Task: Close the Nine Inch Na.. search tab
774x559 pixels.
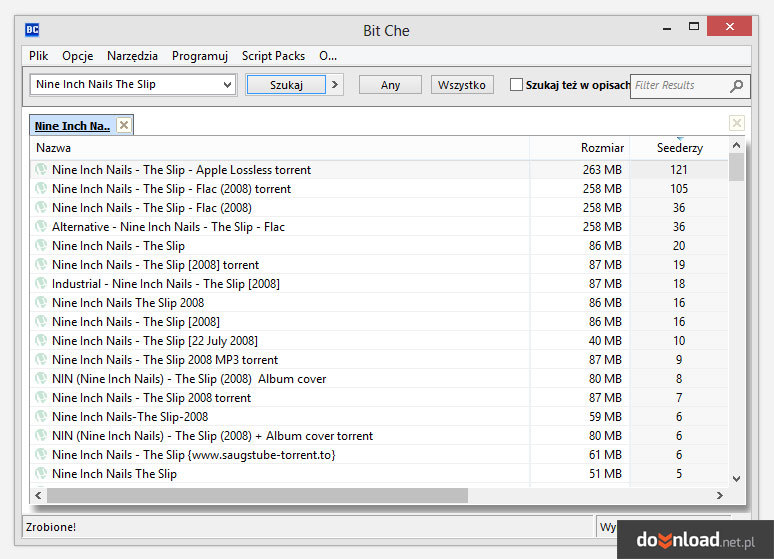Action: [x=124, y=125]
